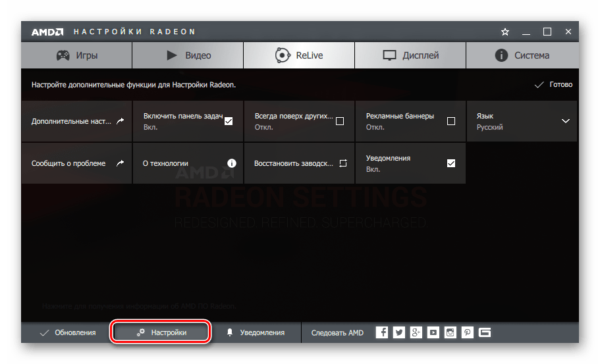Go to the Дисплей tab
The height and width of the screenshot is (364, 600).
point(410,55)
